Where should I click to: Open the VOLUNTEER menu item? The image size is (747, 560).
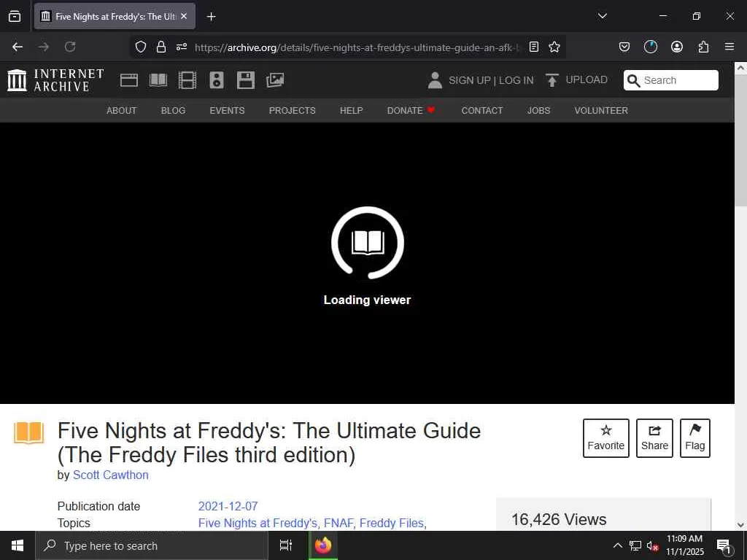601,111
